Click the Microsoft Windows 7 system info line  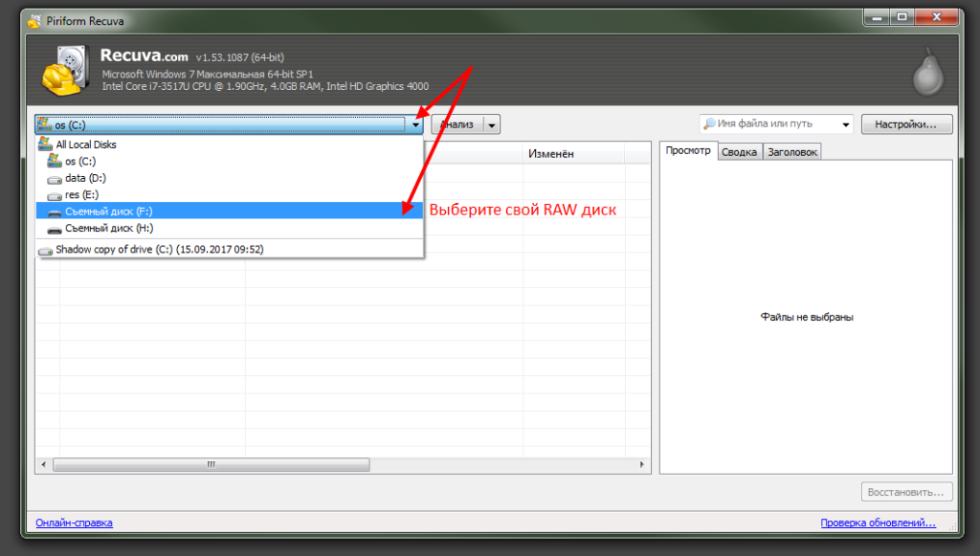208,74
